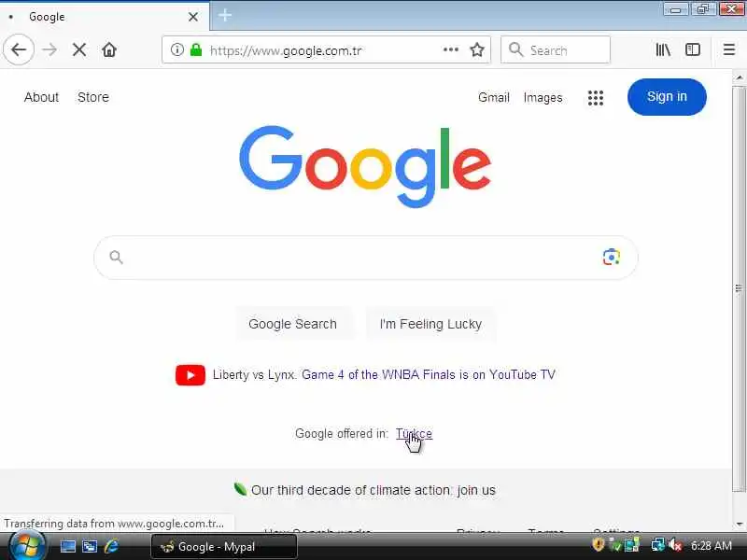Search by image with camera icon

pyautogui.click(x=612, y=258)
